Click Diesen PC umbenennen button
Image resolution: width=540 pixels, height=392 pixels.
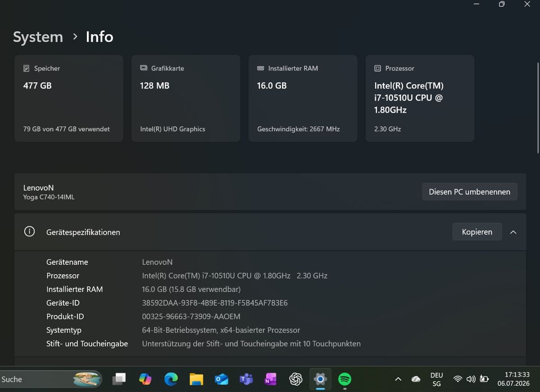[469, 192]
